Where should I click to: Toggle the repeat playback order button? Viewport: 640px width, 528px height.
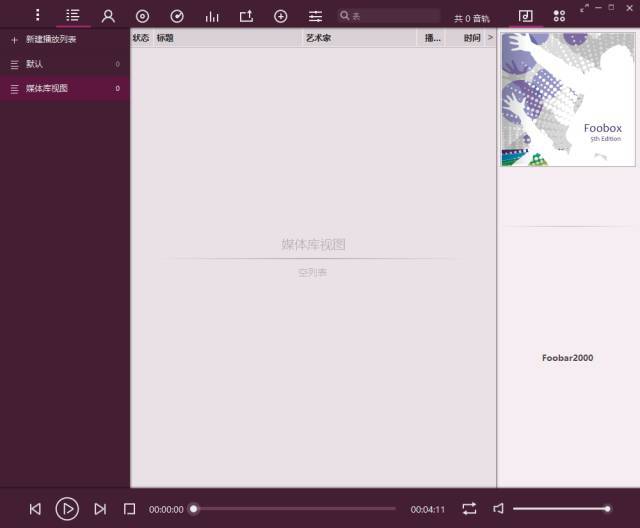click(469, 508)
